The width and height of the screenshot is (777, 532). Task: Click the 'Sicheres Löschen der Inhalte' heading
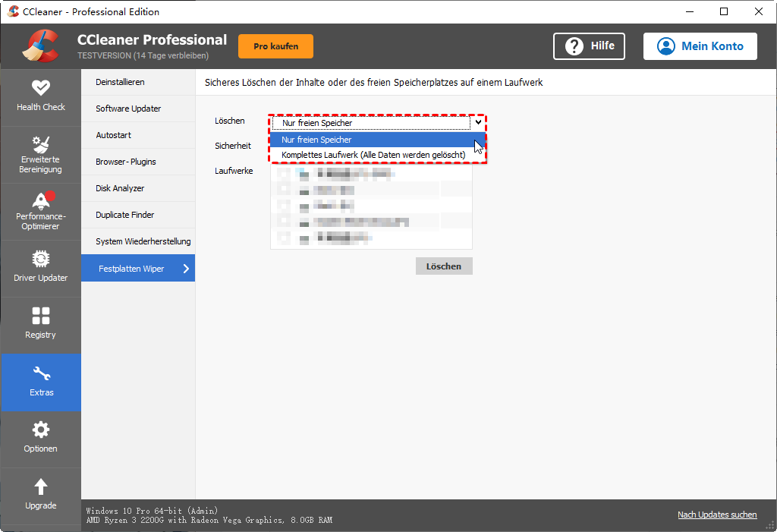click(x=373, y=83)
